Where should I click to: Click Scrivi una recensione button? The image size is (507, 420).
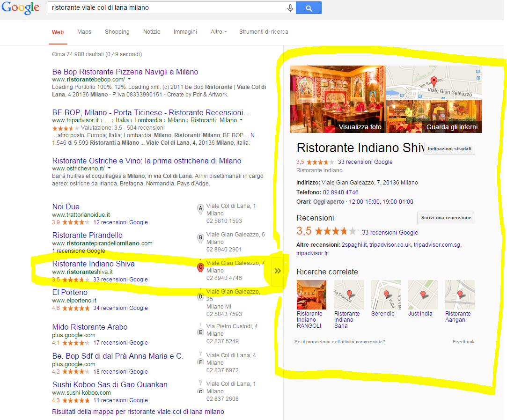coord(446,218)
